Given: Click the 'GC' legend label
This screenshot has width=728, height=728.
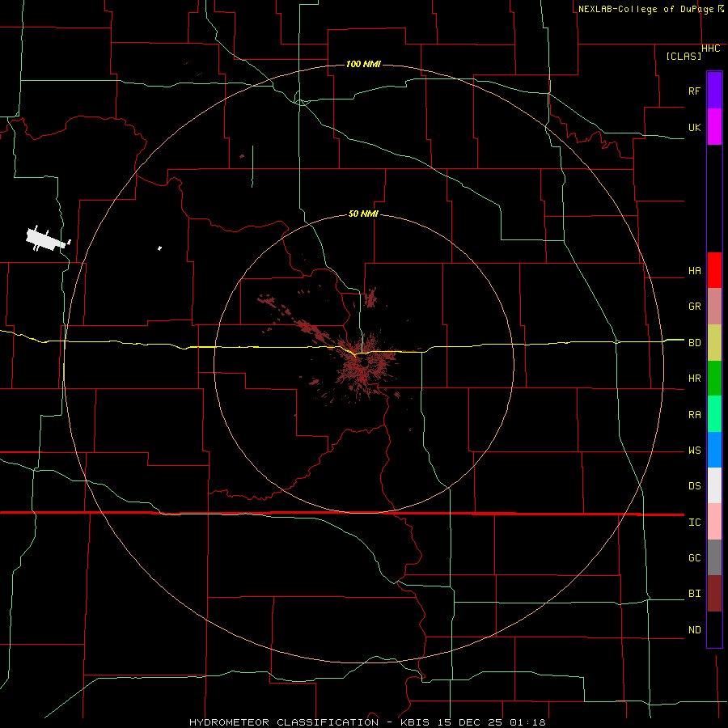Looking at the screenshot, I should pos(694,558).
